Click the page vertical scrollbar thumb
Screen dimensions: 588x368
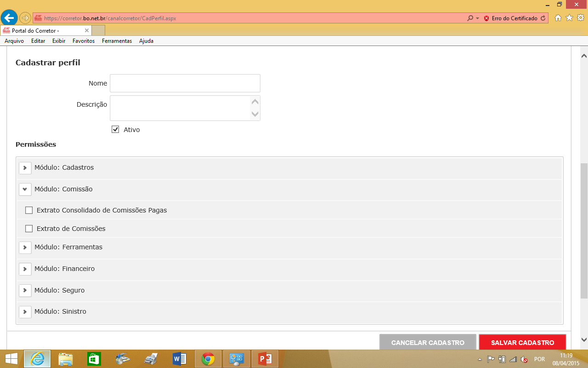pyautogui.click(x=584, y=230)
